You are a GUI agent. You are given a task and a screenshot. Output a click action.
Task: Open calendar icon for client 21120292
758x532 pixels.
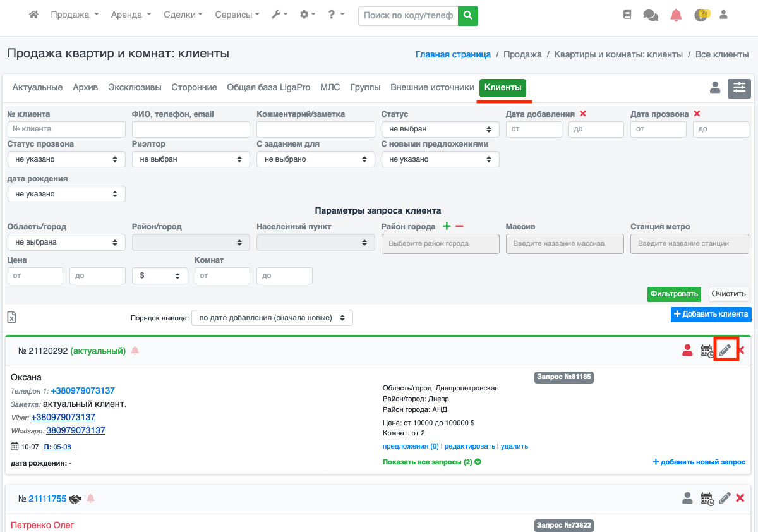[x=707, y=351]
